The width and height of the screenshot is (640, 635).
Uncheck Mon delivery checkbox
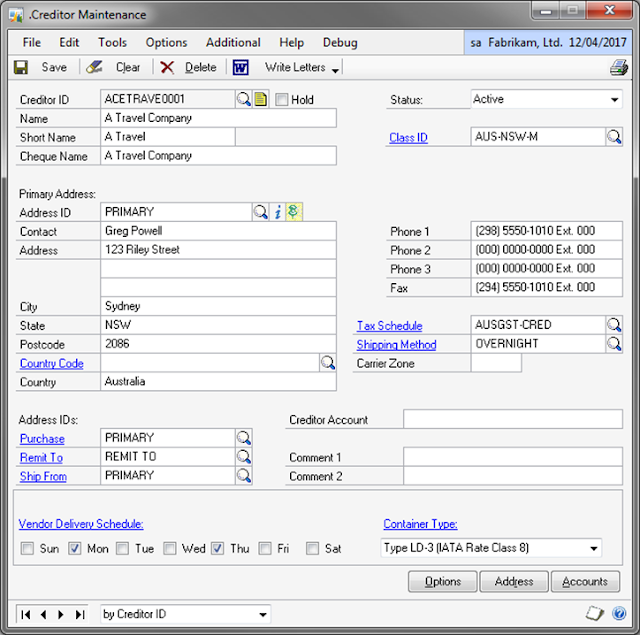74,548
